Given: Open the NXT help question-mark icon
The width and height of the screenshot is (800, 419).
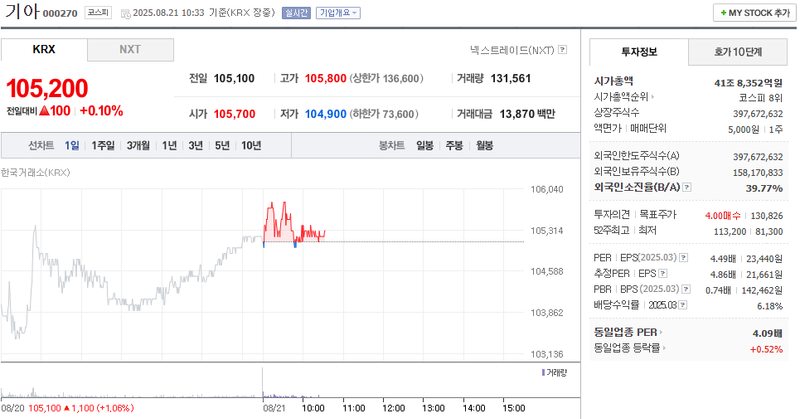Looking at the screenshot, I should coord(562,50).
